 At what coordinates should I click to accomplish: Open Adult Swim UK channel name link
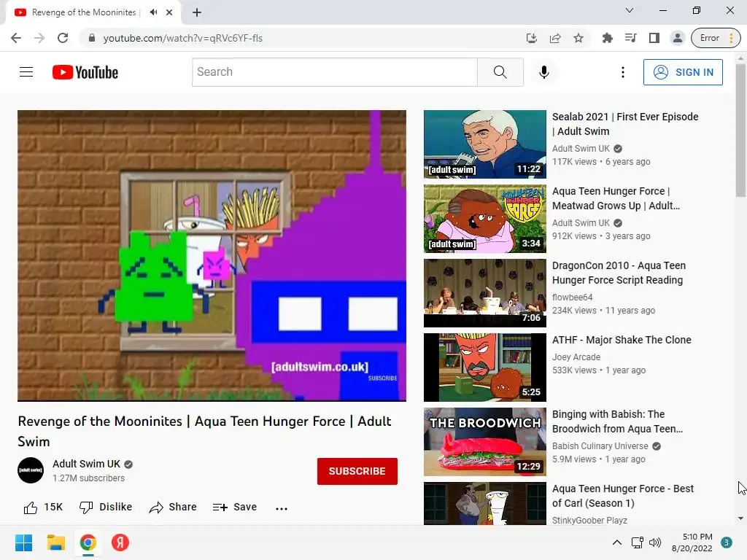pos(86,464)
